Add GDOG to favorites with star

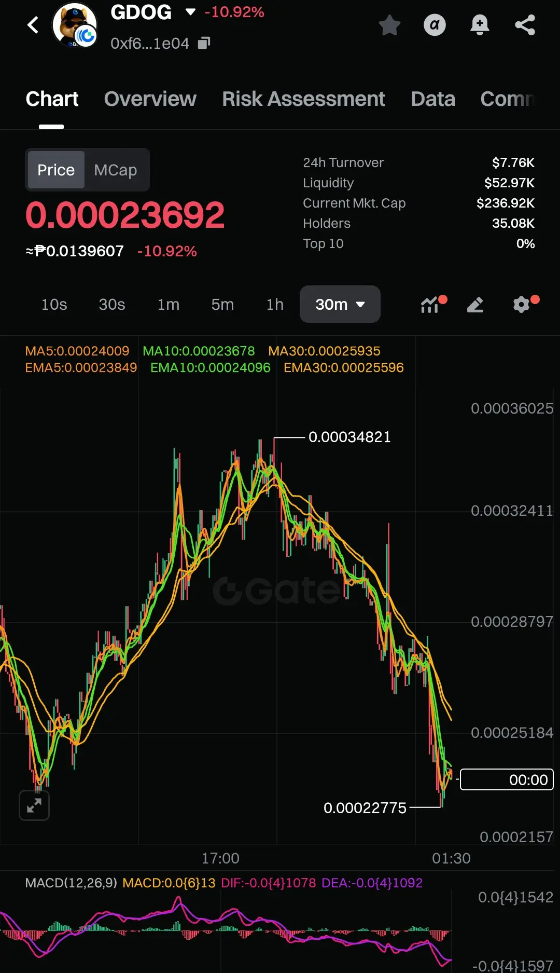(389, 25)
